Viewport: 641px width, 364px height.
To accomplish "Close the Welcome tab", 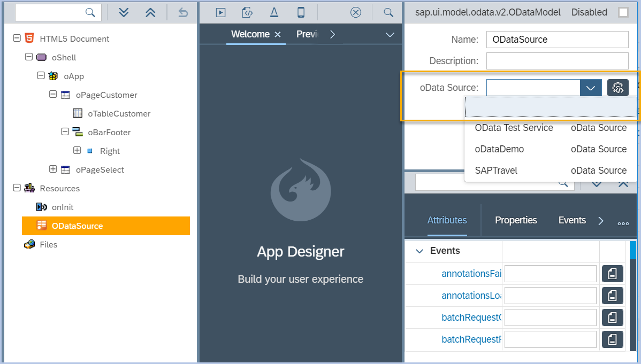I will (278, 34).
